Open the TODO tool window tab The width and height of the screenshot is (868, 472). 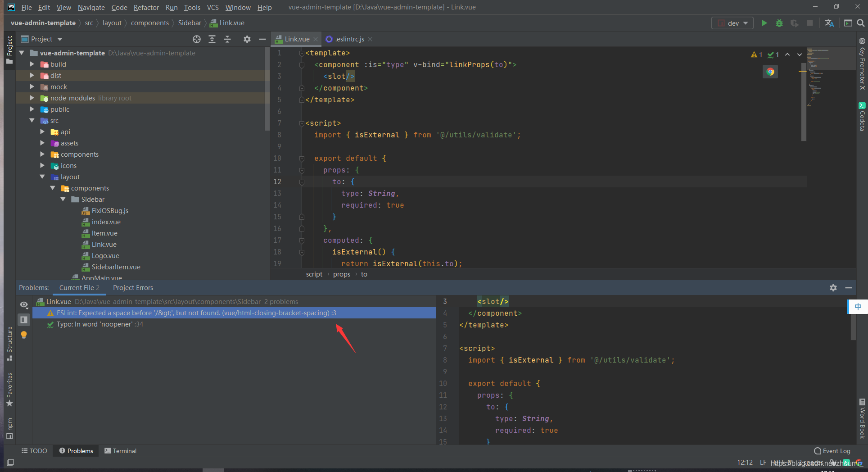click(x=34, y=451)
